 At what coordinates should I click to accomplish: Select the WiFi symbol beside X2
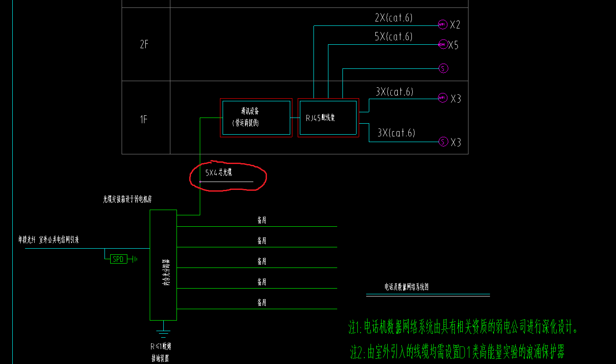click(x=442, y=24)
